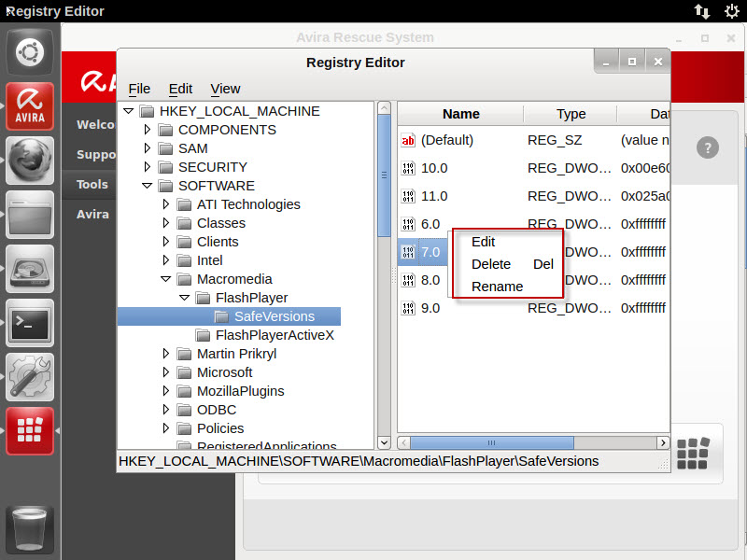Open Firefox browser from the dock
The height and width of the screenshot is (560, 747).
(30, 160)
